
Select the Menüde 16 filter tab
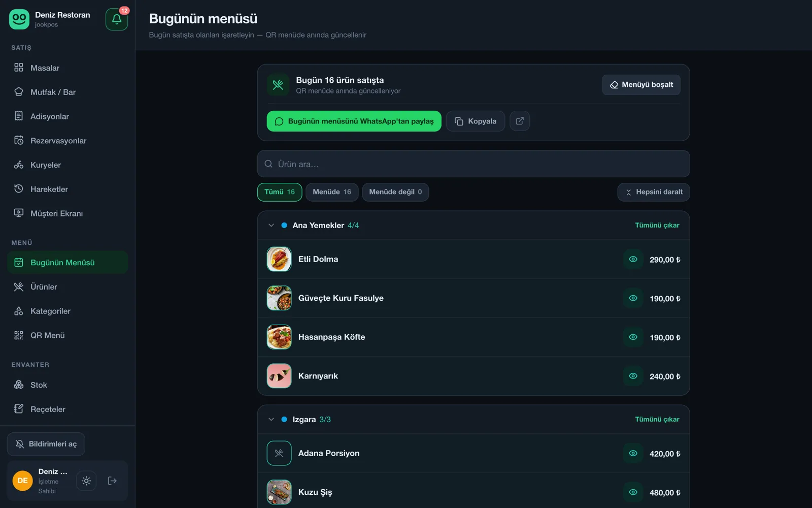point(332,192)
